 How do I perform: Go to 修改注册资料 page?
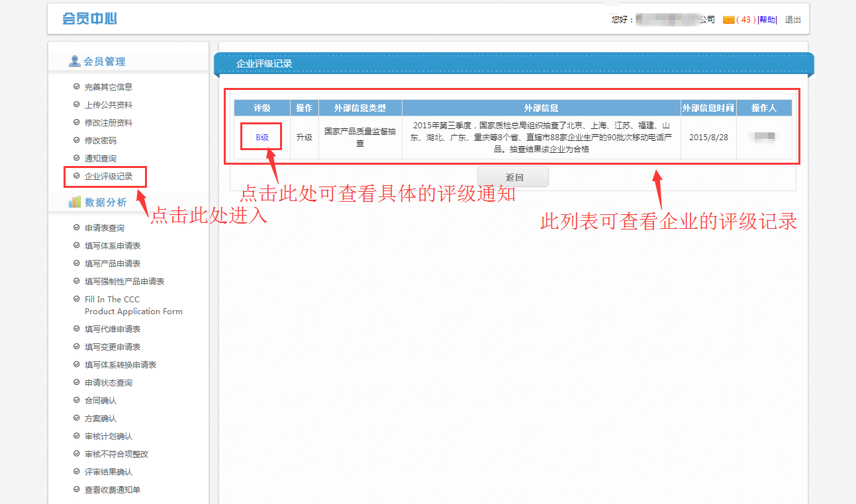pos(109,122)
